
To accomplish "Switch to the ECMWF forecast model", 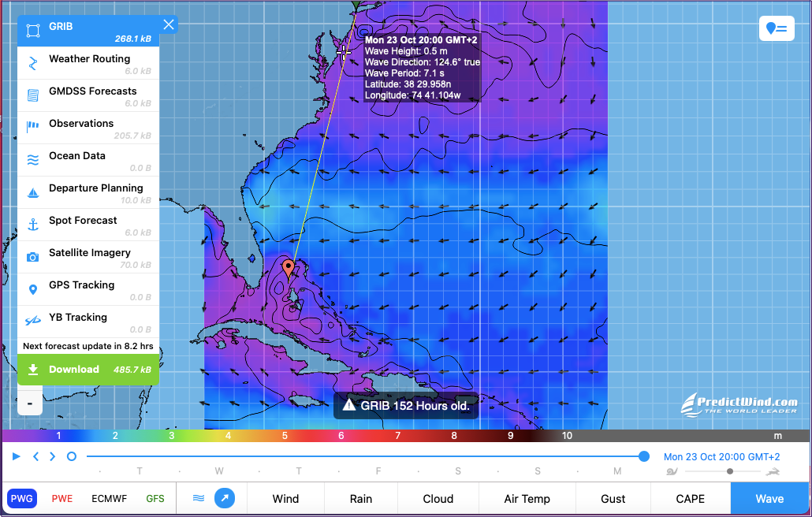I will (x=110, y=499).
